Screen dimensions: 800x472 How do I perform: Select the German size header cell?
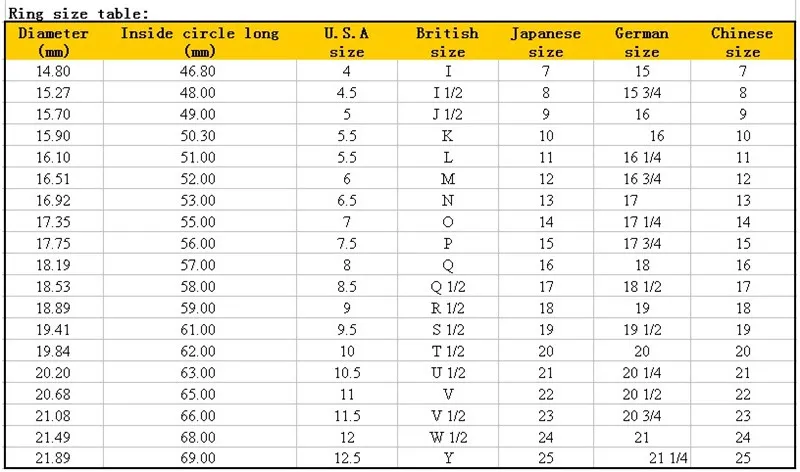tap(642, 42)
